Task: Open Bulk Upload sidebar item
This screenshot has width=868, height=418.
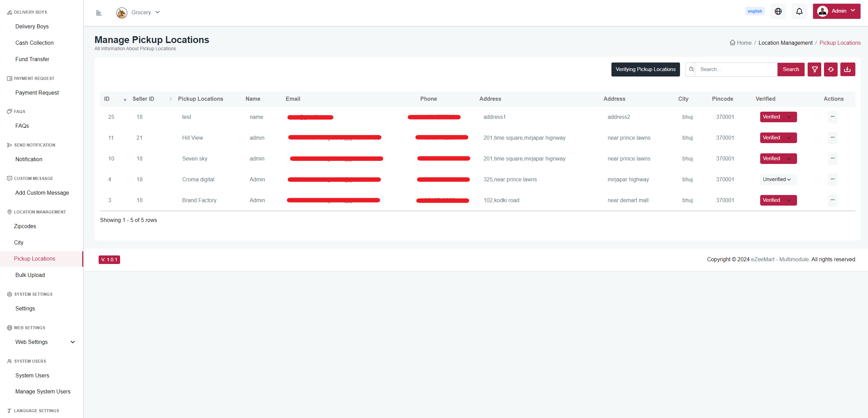Action: pos(30,275)
